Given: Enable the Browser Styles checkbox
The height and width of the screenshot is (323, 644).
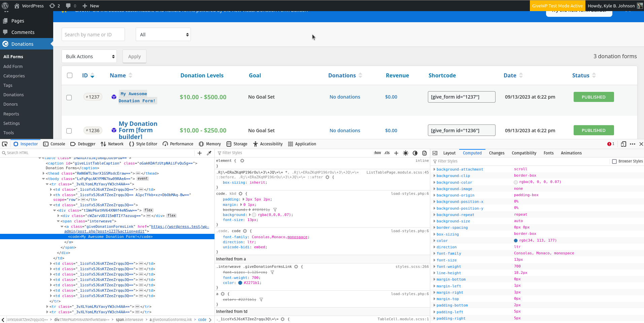Looking at the screenshot, I should [614, 161].
